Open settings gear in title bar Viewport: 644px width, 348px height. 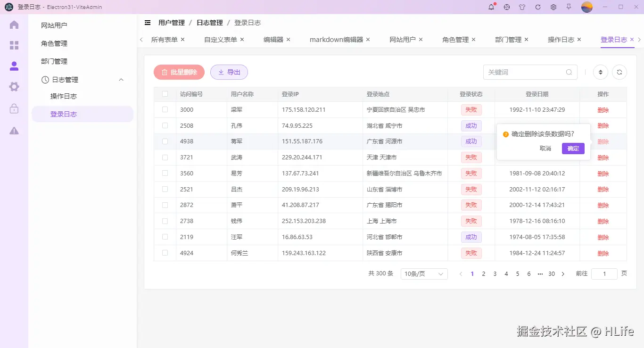point(553,7)
